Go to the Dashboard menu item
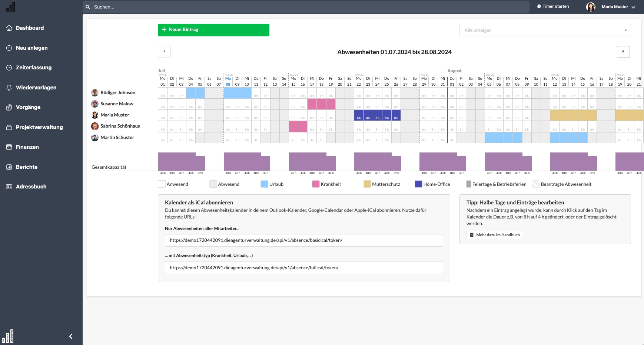Viewport: 644px width, 345px height. (30, 28)
